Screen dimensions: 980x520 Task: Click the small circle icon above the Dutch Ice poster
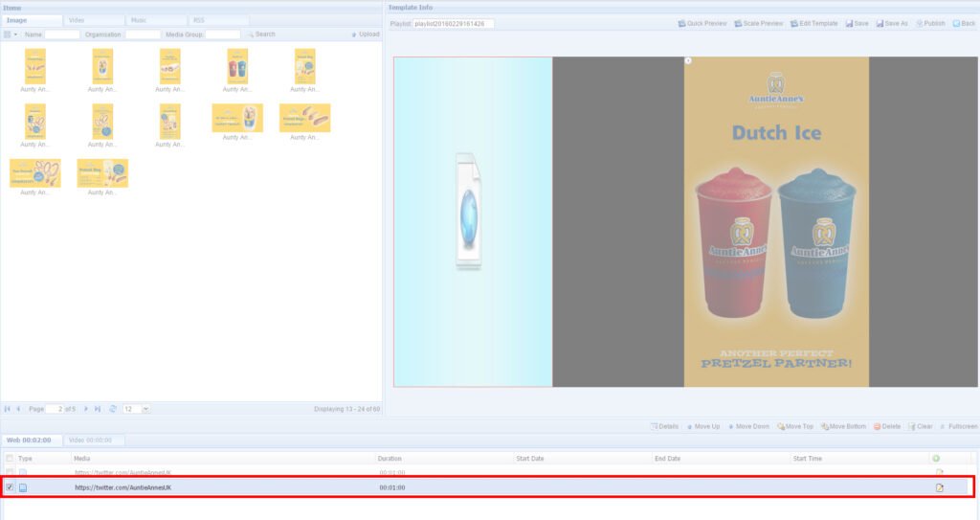(x=688, y=61)
